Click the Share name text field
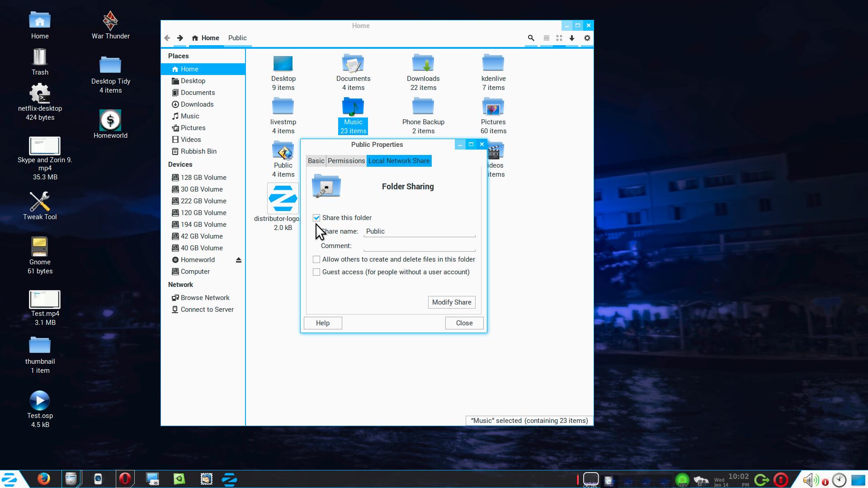Viewport: 868px width, 488px height. click(x=420, y=231)
